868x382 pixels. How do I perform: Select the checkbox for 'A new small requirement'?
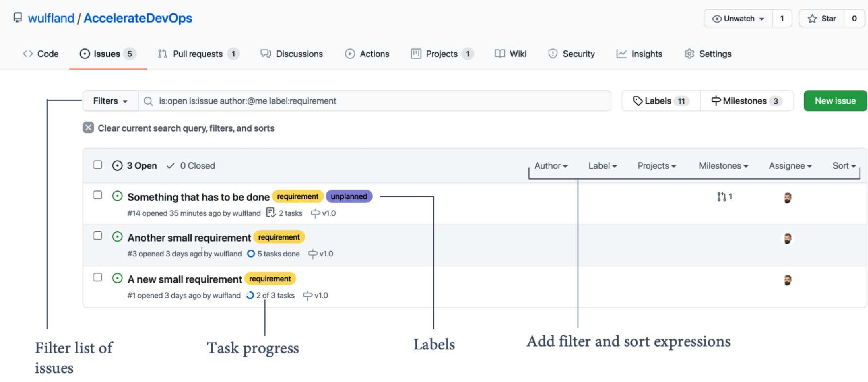[98, 277]
